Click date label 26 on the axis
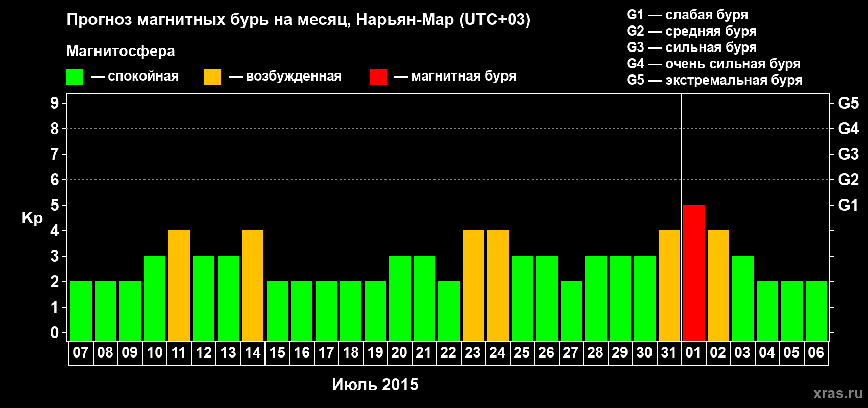The width and height of the screenshot is (868, 408). (546, 353)
